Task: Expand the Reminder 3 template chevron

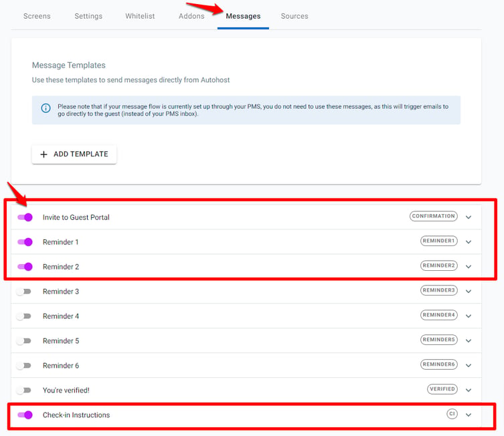Action: (x=469, y=292)
